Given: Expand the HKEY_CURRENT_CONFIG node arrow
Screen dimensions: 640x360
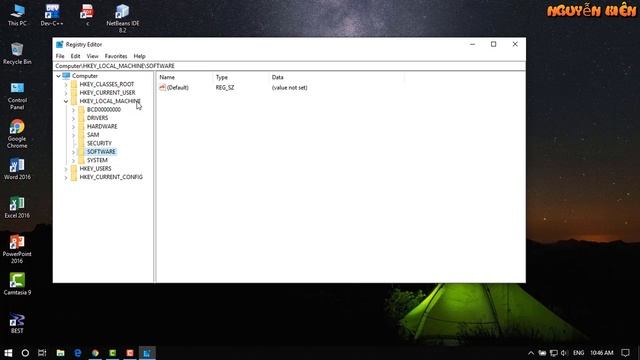Looking at the screenshot, I should [x=66, y=177].
